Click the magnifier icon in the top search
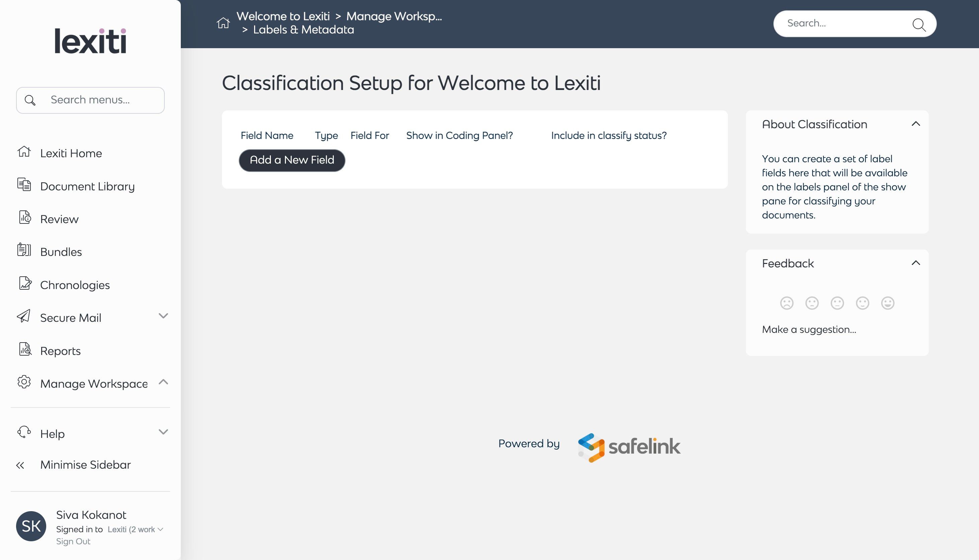The image size is (979, 560). coord(919,24)
